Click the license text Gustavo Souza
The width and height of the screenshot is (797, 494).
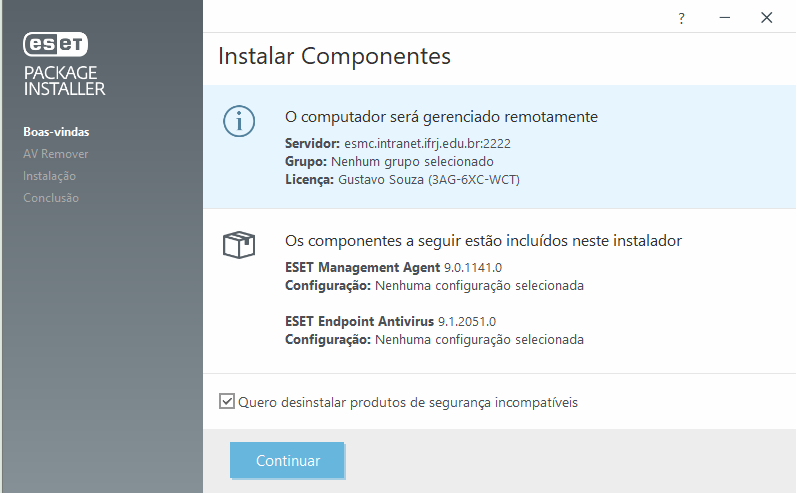380,179
